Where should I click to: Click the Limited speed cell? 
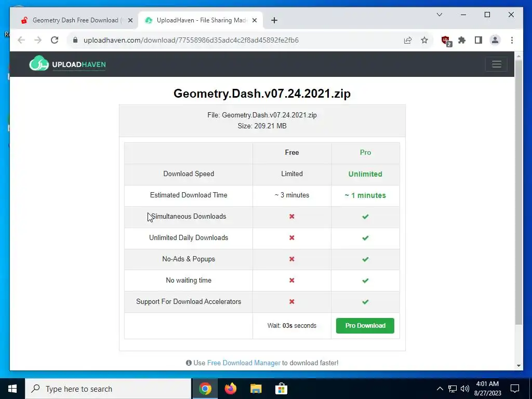pos(292,174)
